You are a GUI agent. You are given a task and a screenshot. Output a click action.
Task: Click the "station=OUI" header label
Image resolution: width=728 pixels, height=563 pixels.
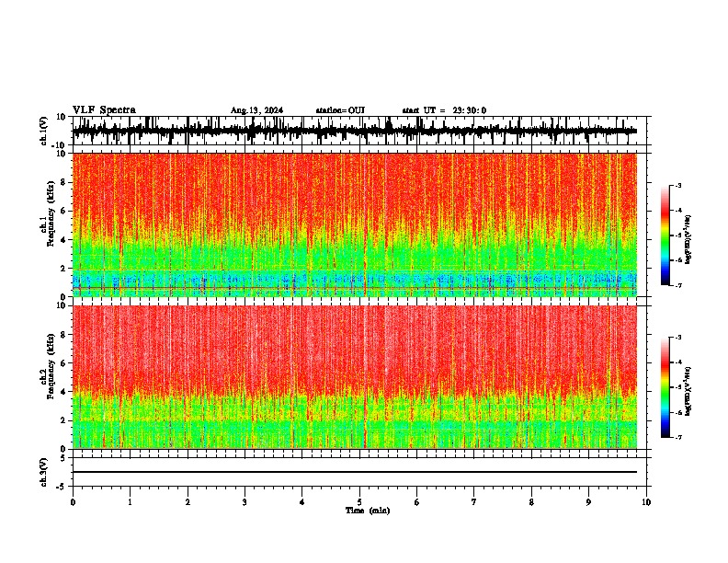click(340, 110)
